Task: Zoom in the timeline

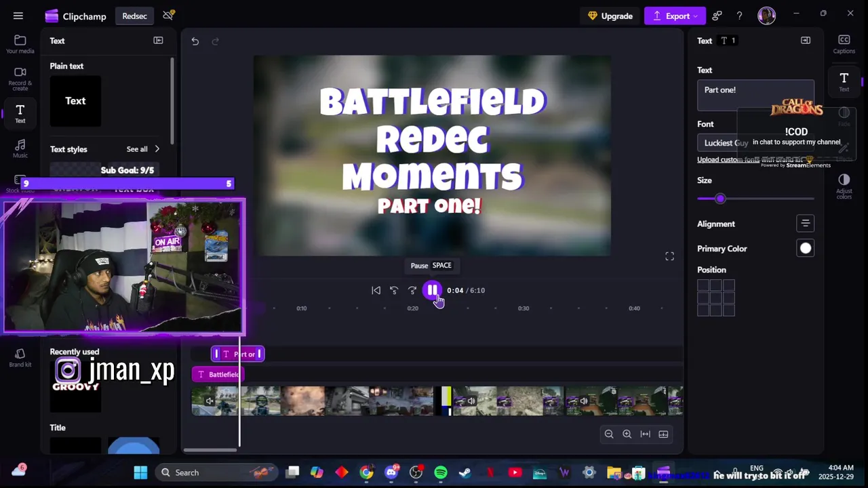Action: [627, 434]
